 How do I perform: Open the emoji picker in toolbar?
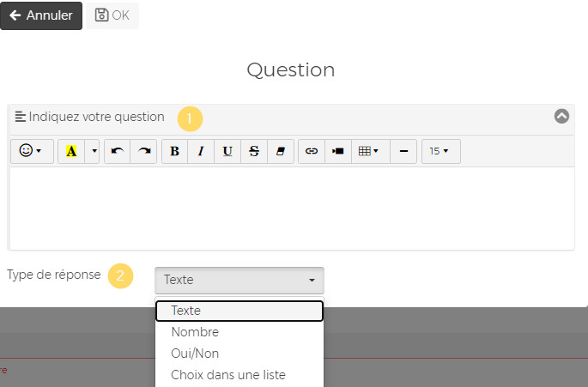click(32, 151)
